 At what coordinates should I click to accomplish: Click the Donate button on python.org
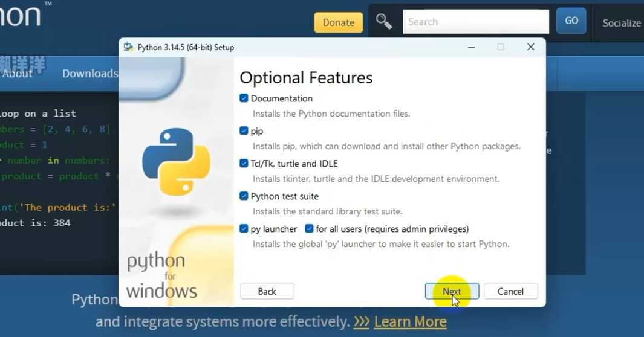pyautogui.click(x=339, y=22)
